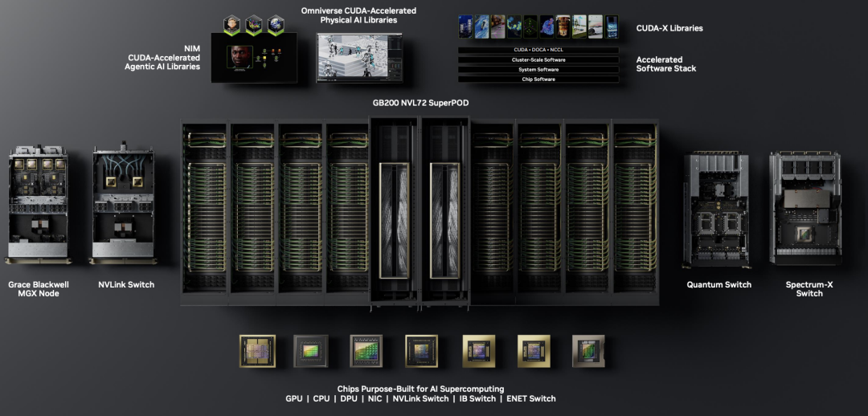Image resolution: width=868 pixels, height=416 pixels.
Task: Click the hexagon icon with colorful molecule art
Action: [x=253, y=26]
